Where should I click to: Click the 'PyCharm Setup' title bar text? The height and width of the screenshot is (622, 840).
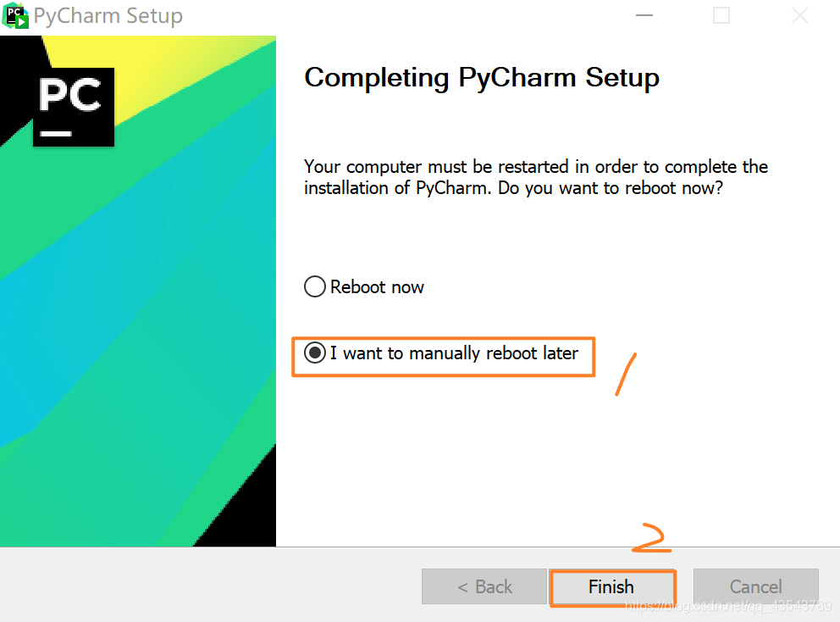tap(108, 15)
